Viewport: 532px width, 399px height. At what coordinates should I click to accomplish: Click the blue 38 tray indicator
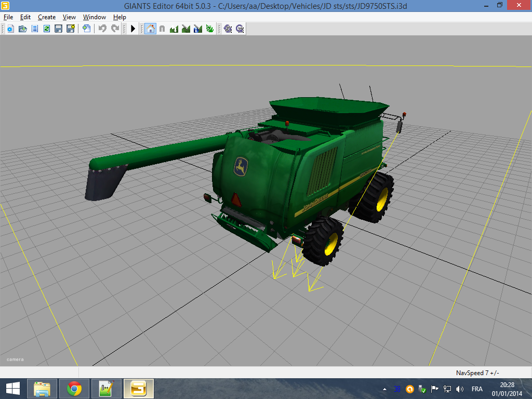point(397,389)
